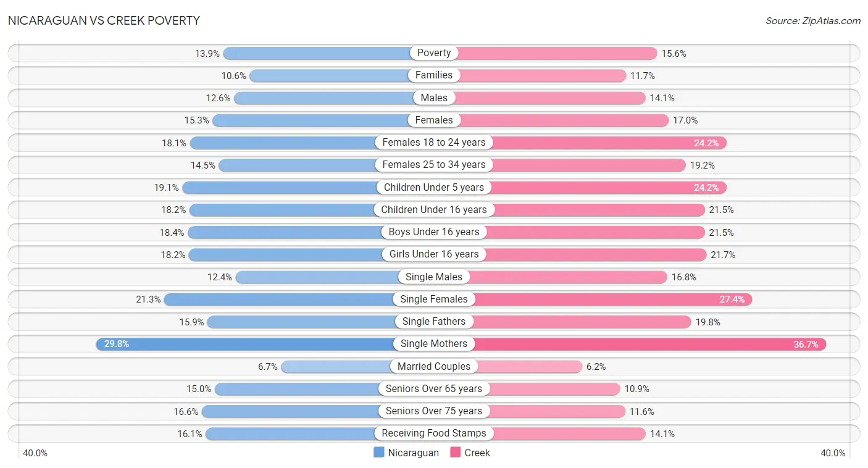Select the Females 18 to 24 years label

(434, 143)
